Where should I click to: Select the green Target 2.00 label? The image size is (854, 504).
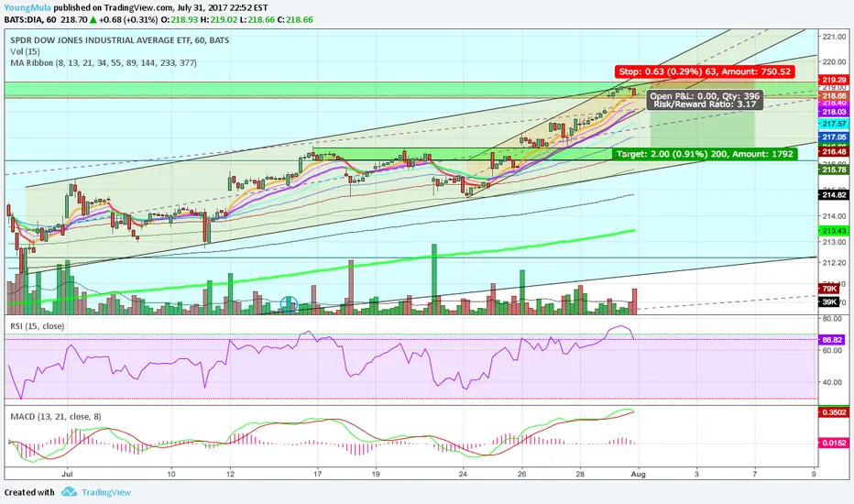click(705, 154)
